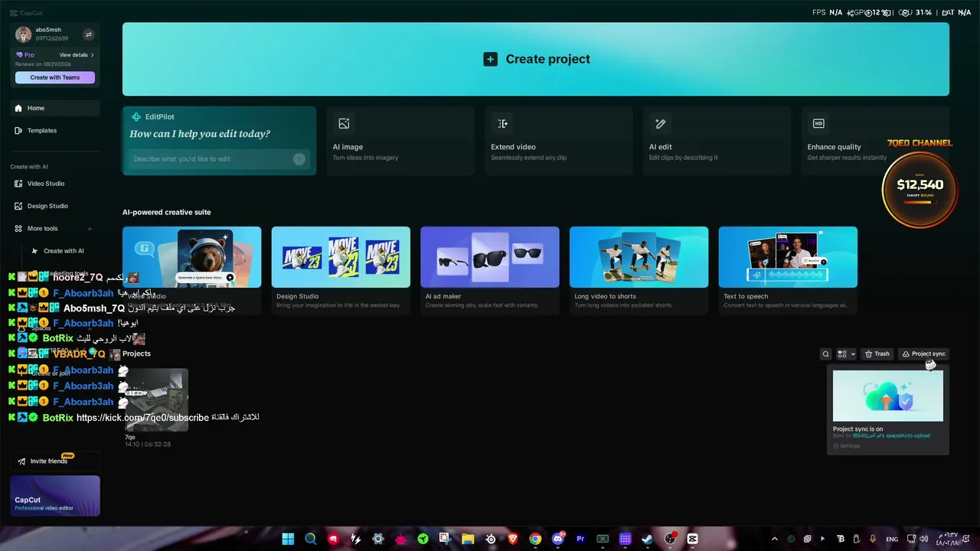Open the AI ad maker thumbnail

point(490,257)
